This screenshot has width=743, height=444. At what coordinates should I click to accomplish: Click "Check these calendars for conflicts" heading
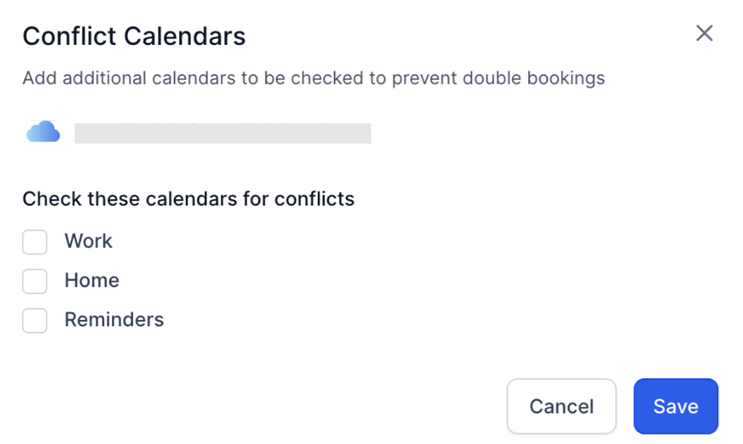tap(188, 198)
